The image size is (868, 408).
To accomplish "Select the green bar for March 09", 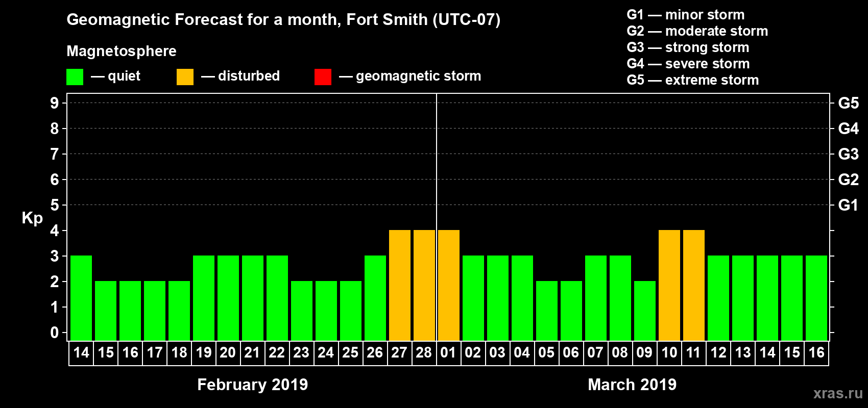I will (645, 311).
